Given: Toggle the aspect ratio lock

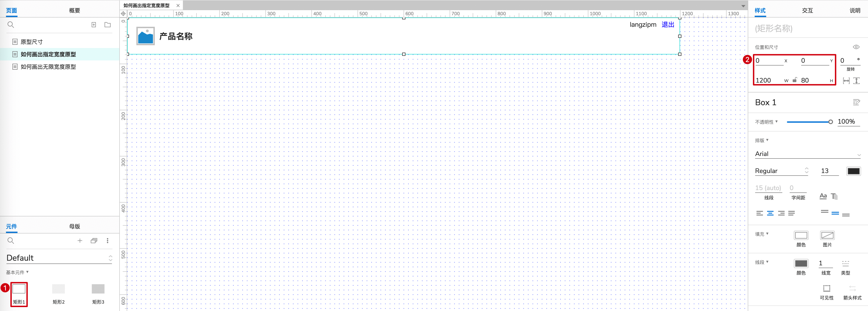Looking at the screenshot, I should [795, 80].
